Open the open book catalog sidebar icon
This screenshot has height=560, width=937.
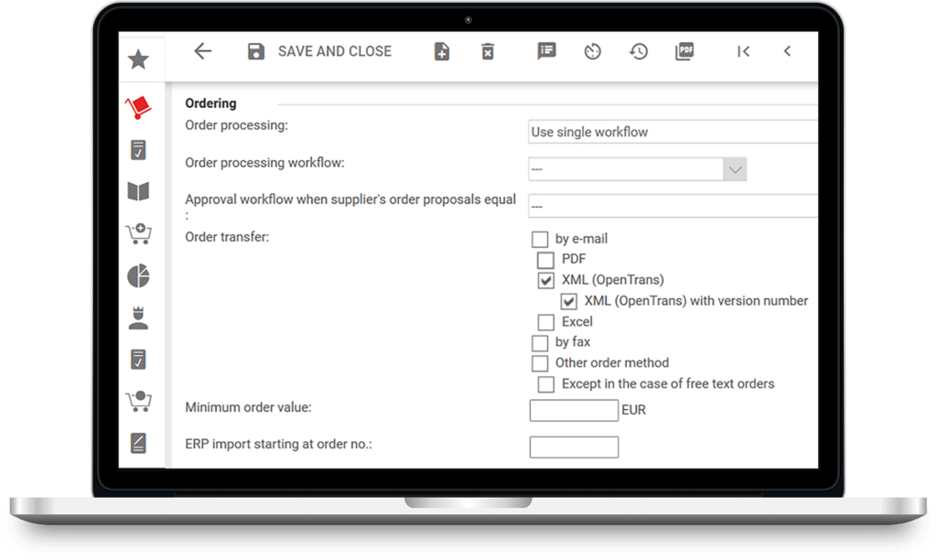click(138, 192)
